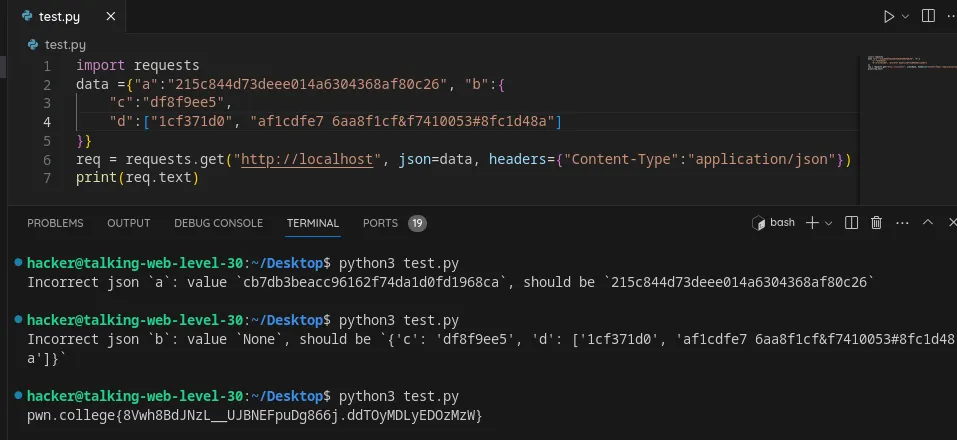Screen dimensions: 957x440
Task: Switch to the PROBLEMS panel tab
Action: click(55, 223)
